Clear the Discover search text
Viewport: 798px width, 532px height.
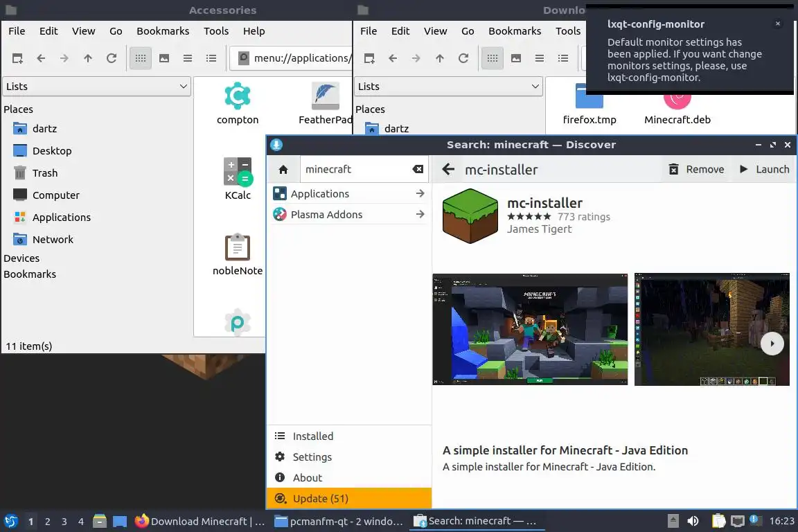pos(418,170)
